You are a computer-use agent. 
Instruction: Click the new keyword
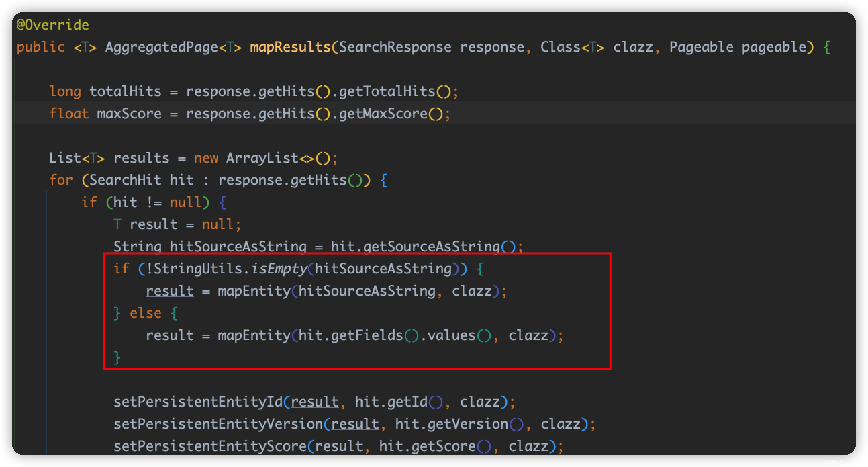click(x=205, y=158)
